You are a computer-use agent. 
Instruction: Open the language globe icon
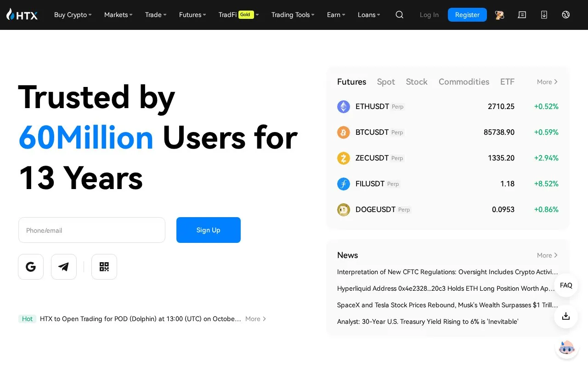[566, 15]
